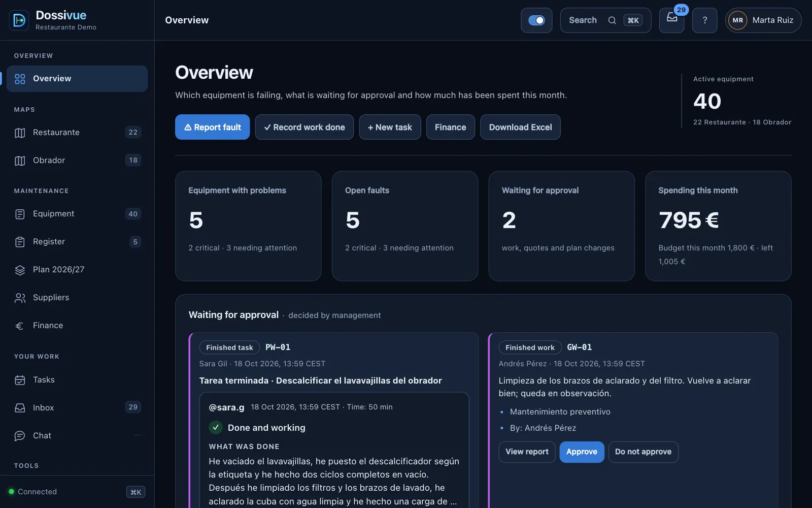Open the Waiting for approval summary card
The image size is (812, 508).
click(562, 226)
